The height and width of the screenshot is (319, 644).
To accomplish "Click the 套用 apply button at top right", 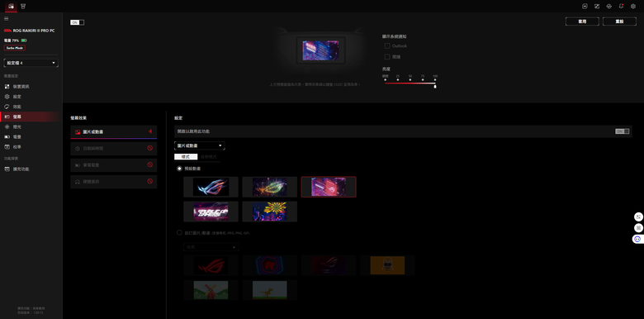I will pyautogui.click(x=582, y=21).
